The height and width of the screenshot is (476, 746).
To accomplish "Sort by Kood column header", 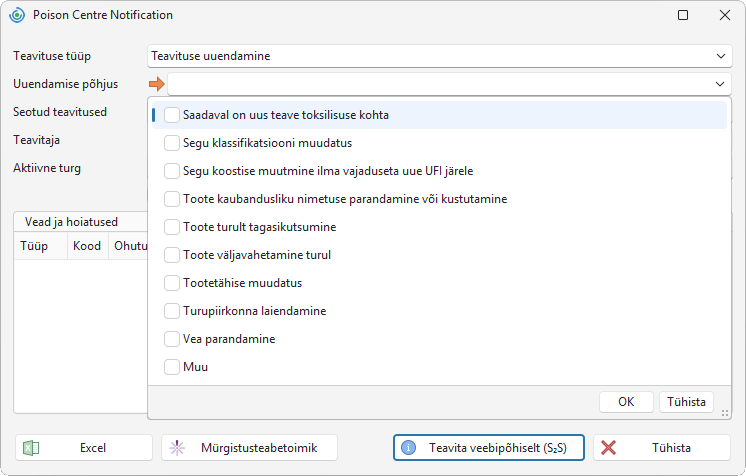I will pyautogui.click(x=87, y=246).
